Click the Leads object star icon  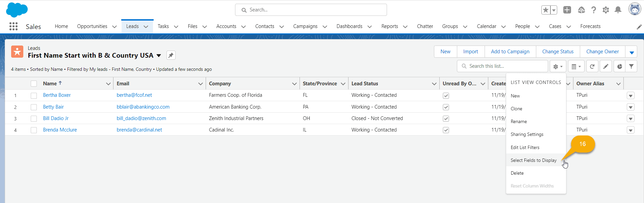tap(17, 52)
